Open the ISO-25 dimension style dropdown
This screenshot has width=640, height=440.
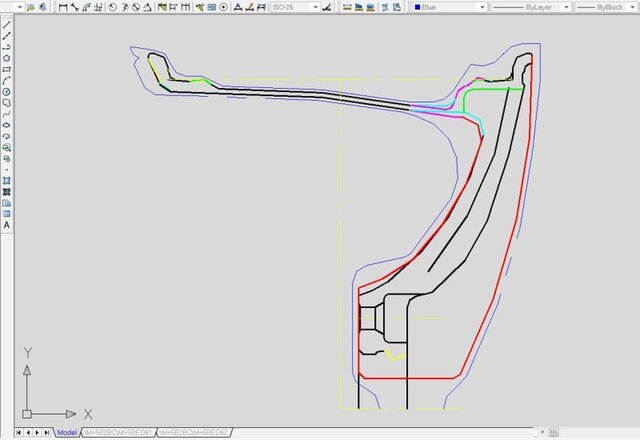314,7
